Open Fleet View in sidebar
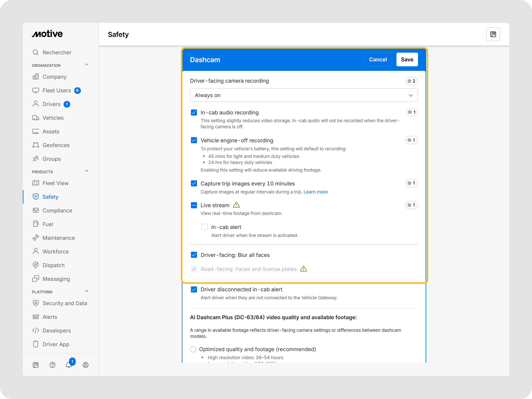Viewport: 532px width, 399px height. pos(55,183)
